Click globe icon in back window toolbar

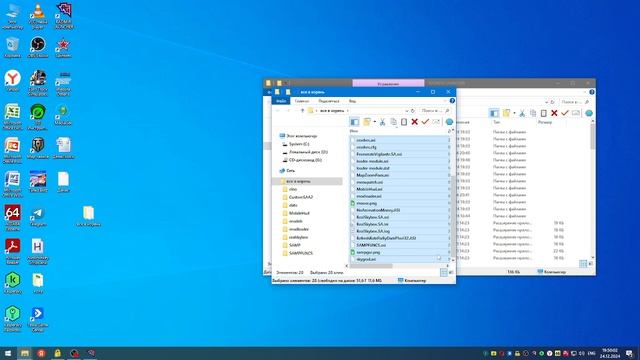(x=589, y=113)
